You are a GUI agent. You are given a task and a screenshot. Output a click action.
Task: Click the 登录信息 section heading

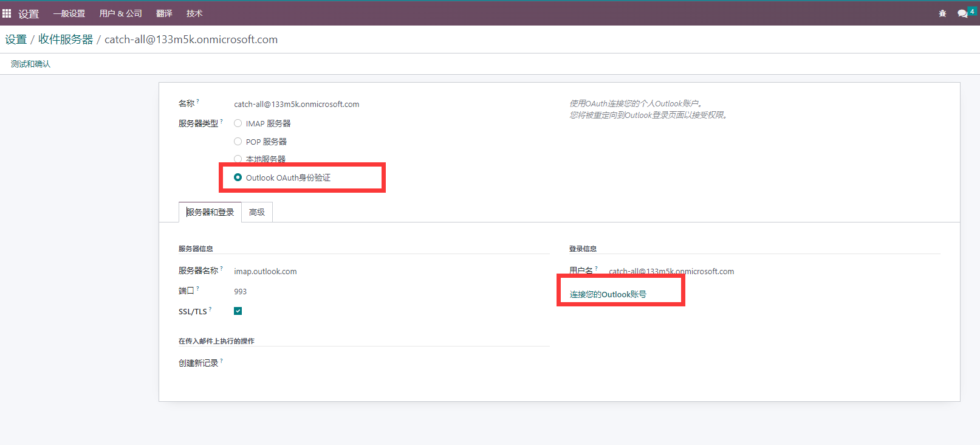click(583, 249)
